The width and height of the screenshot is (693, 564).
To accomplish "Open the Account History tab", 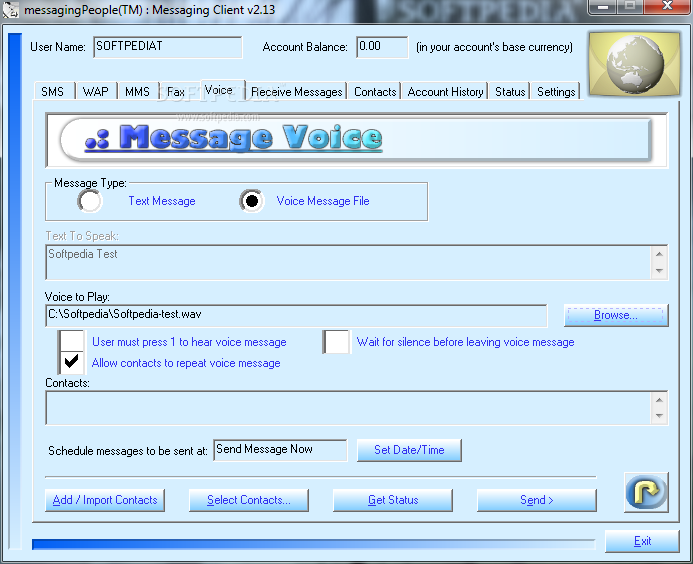I will click(x=446, y=91).
